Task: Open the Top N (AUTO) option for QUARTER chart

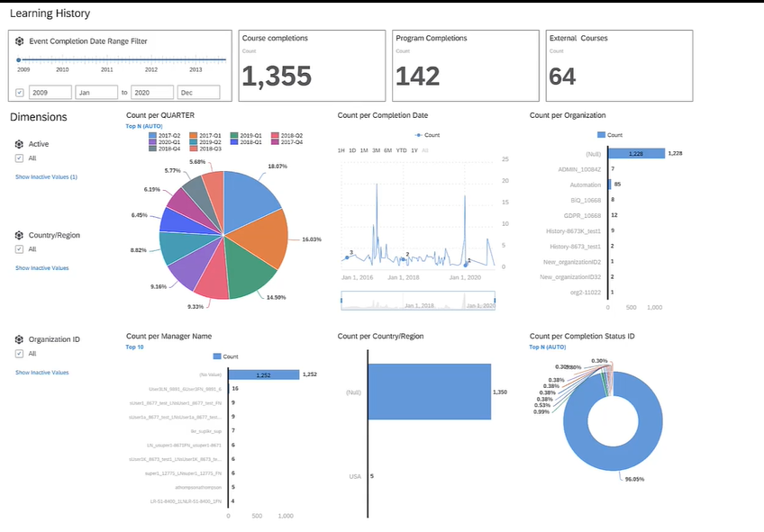Action: [x=144, y=126]
